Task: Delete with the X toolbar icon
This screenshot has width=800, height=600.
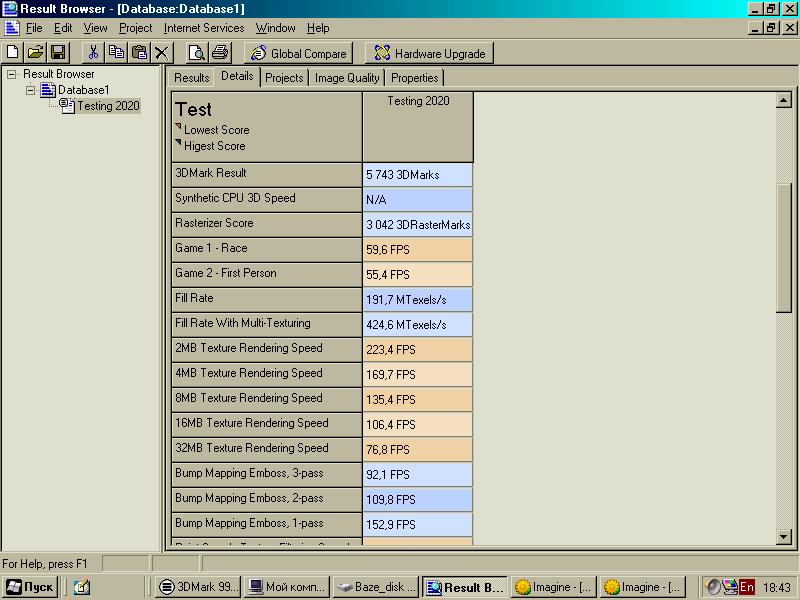Action: point(162,53)
